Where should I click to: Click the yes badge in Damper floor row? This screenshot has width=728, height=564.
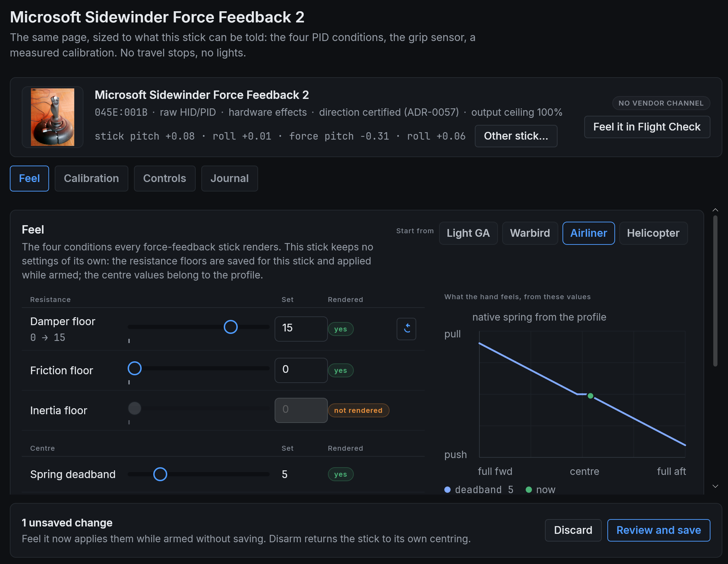coord(341,329)
